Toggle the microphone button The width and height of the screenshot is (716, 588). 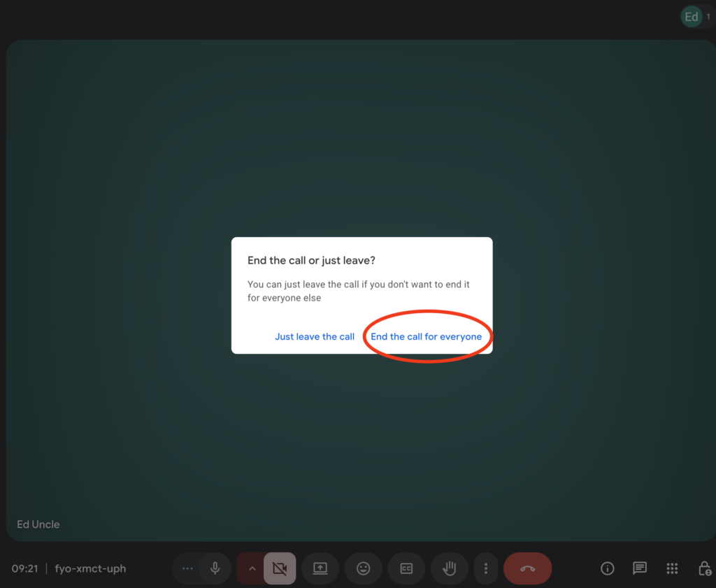click(215, 568)
